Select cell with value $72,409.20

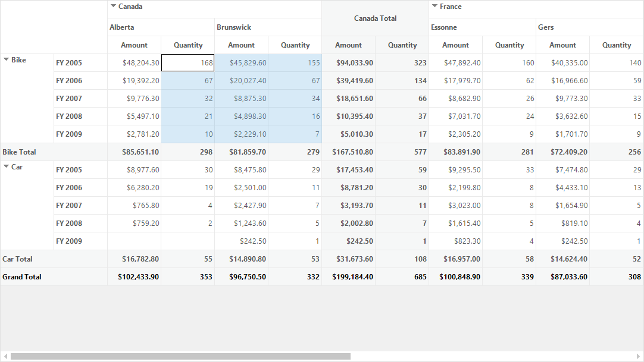[563, 152]
